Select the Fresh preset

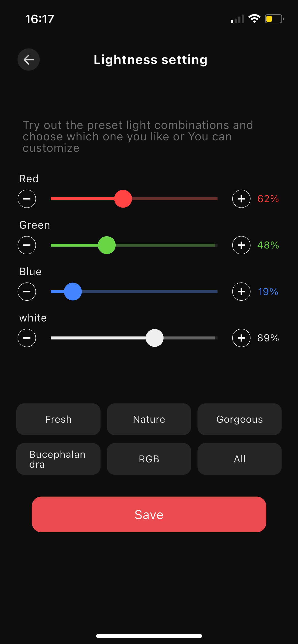(58, 419)
